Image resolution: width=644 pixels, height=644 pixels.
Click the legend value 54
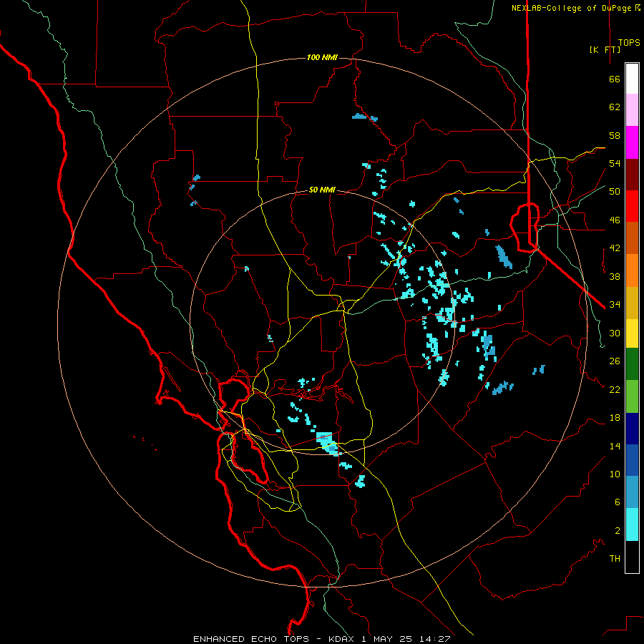tap(615, 163)
